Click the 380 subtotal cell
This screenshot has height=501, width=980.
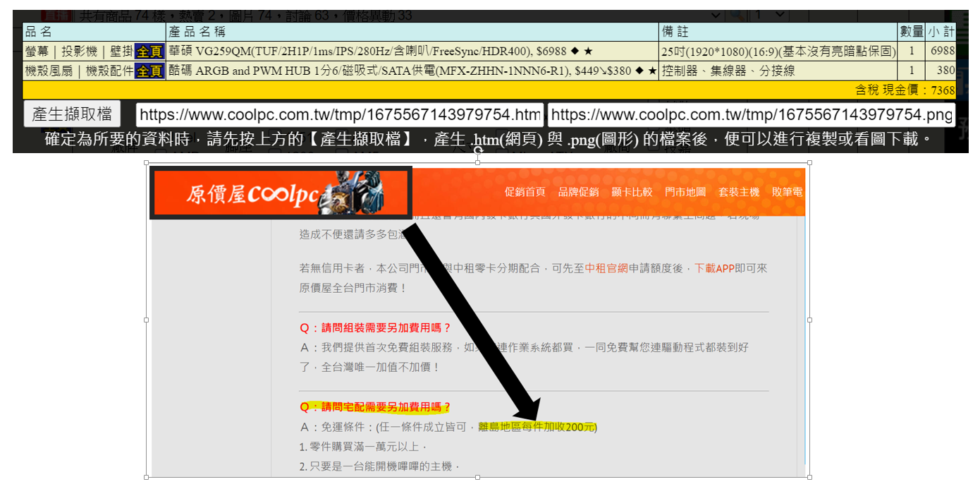pos(941,71)
